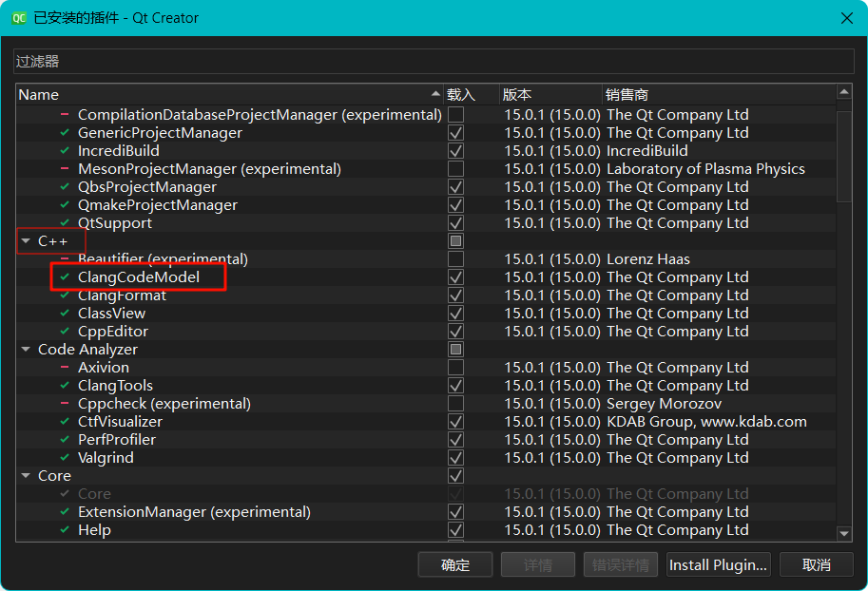Toggle the C++ group load checkbox
The height and width of the screenshot is (591, 868).
click(x=456, y=240)
